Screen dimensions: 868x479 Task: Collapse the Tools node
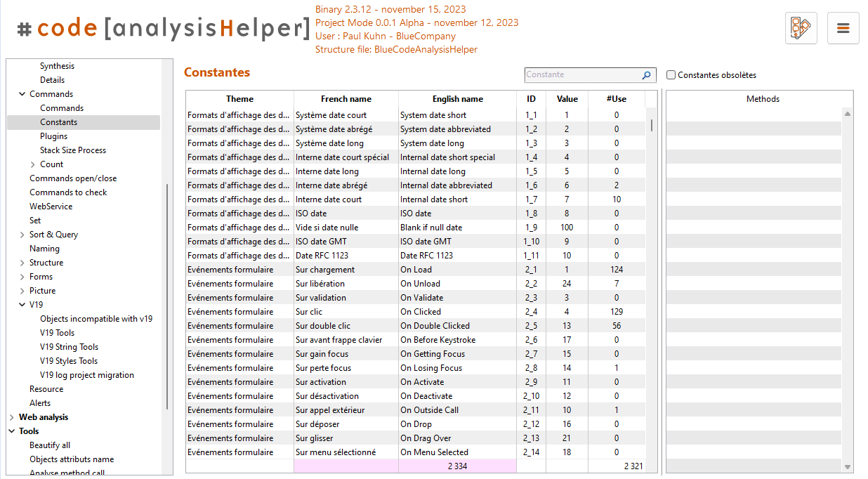pos(12,431)
